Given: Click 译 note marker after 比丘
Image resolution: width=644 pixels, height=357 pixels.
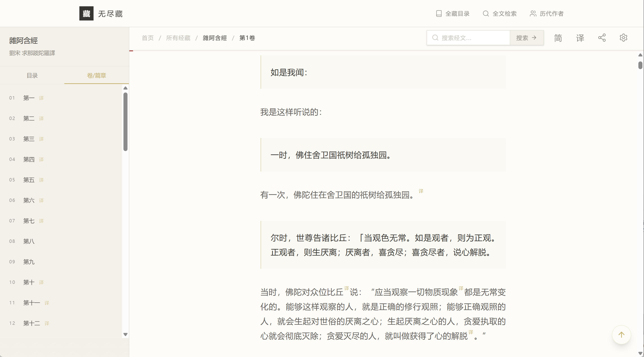Looking at the screenshot, I should pyautogui.click(x=347, y=288).
